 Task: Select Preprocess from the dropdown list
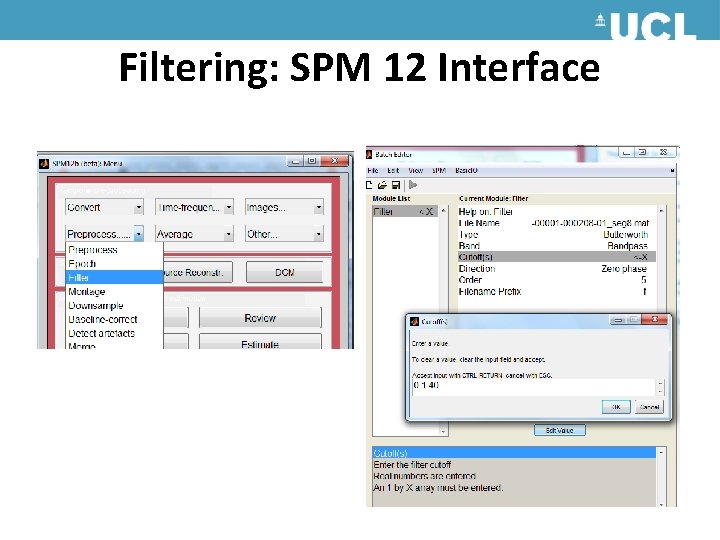[x=114, y=250]
